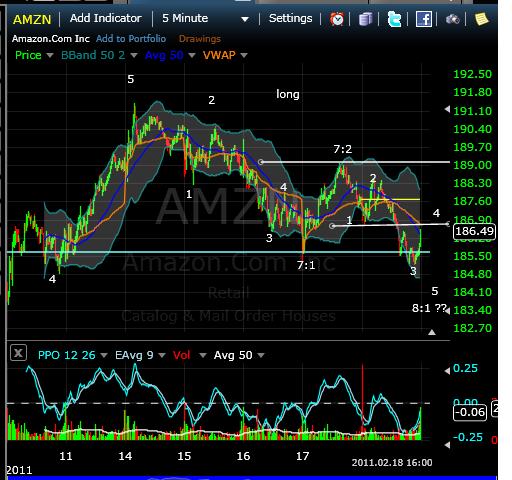Open the yellow sticky note icon

482,19
